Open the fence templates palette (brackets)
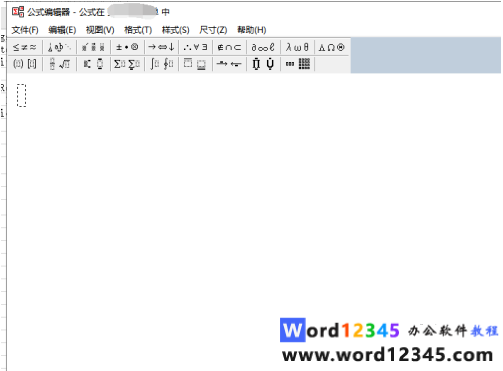The image size is (503, 371). 25,64
